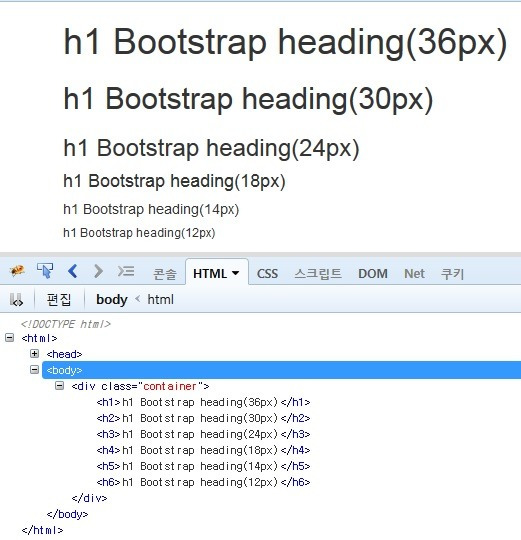521x540 pixels.
Task: Go back with the blue left arrow
Action: click(x=72, y=271)
